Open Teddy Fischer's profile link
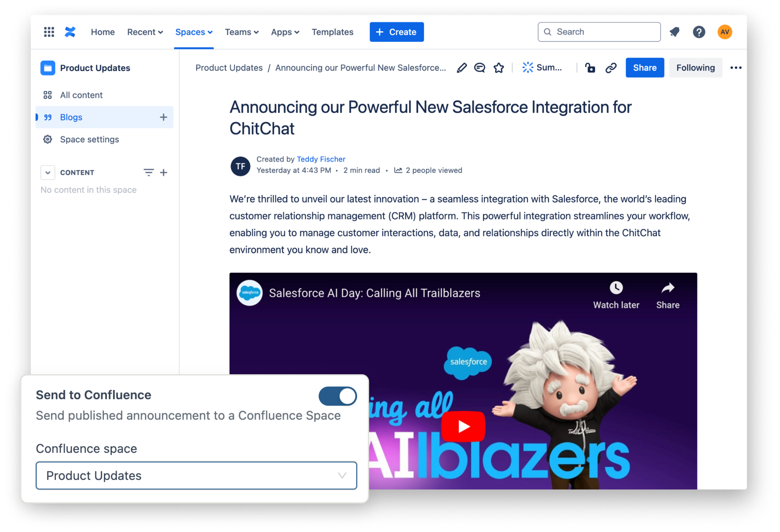Screen dimensions: 780x532 (321, 159)
